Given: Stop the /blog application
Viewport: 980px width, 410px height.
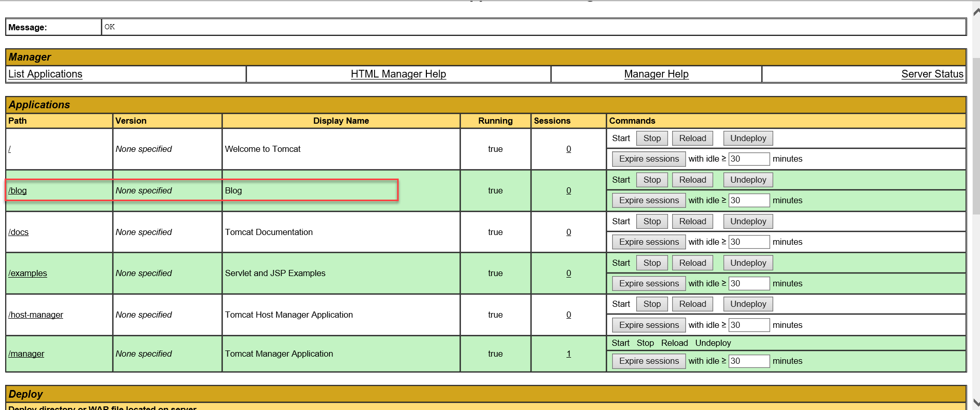Looking at the screenshot, I should coord(652,180).
